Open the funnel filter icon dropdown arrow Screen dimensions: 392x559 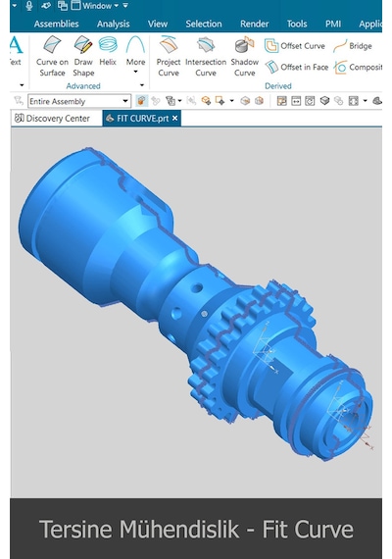click(x=179, y=101)
